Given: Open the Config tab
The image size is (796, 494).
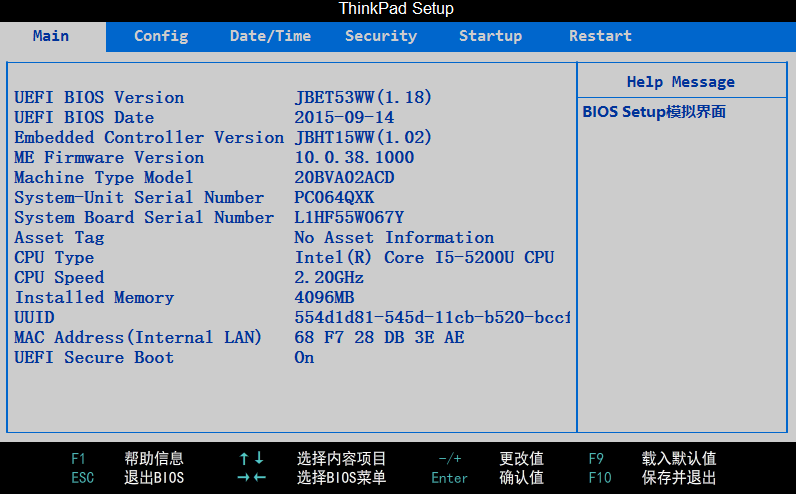Looking at the screenshot, I should point(161,36).
